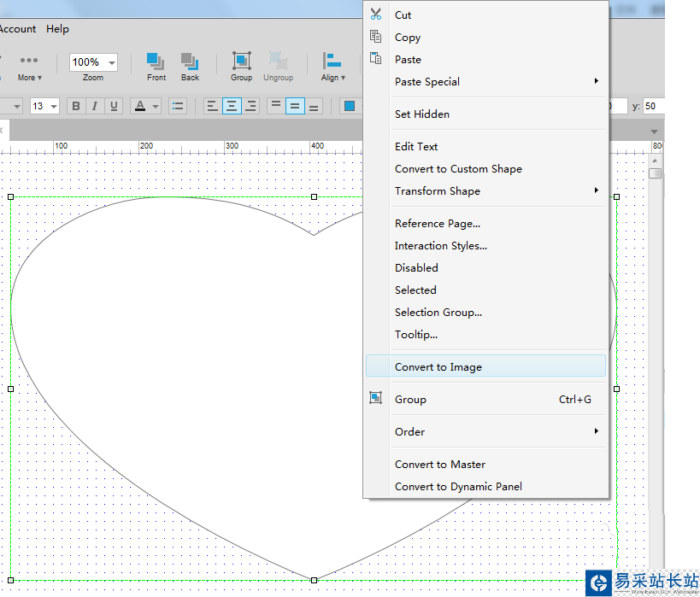Align text to top
Screen dimensions: 700x597
276,106
